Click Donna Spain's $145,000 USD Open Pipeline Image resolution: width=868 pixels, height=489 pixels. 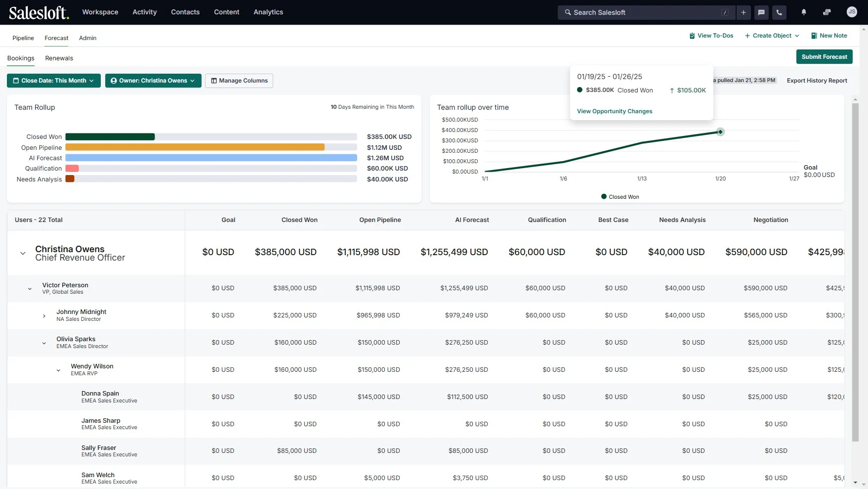pyautogui.click(x=379, y=397)
